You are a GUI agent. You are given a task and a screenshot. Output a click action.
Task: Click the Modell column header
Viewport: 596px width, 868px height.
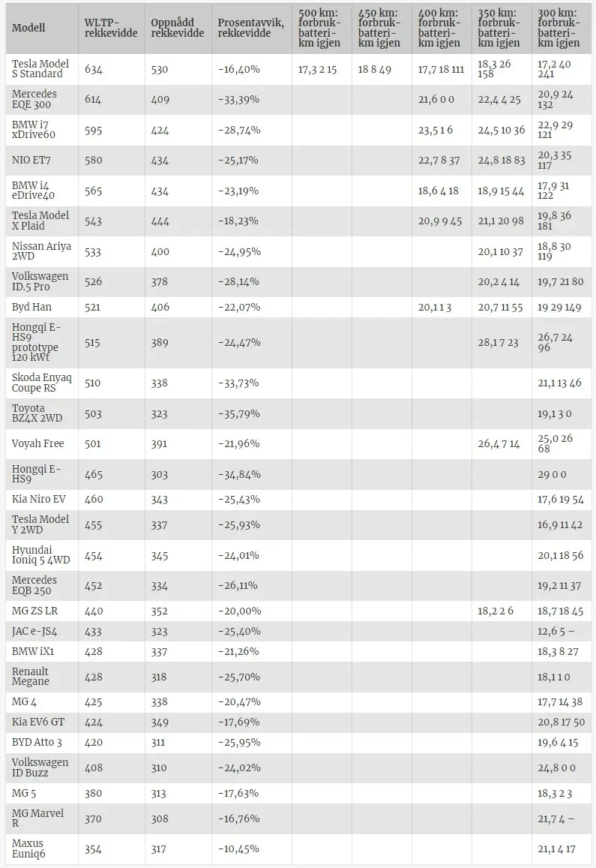click(x=29, y=28)
